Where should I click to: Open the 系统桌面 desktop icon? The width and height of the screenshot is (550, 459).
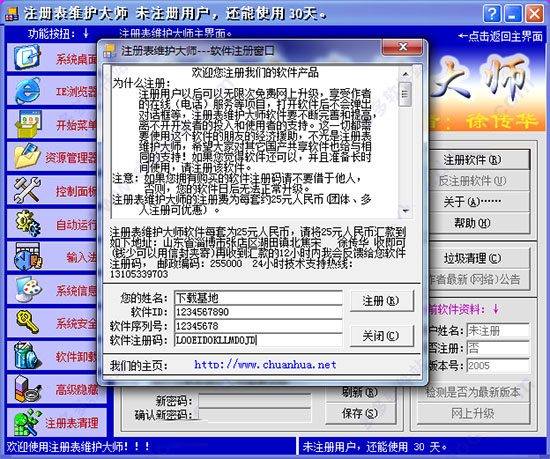[x=27, y=58]
